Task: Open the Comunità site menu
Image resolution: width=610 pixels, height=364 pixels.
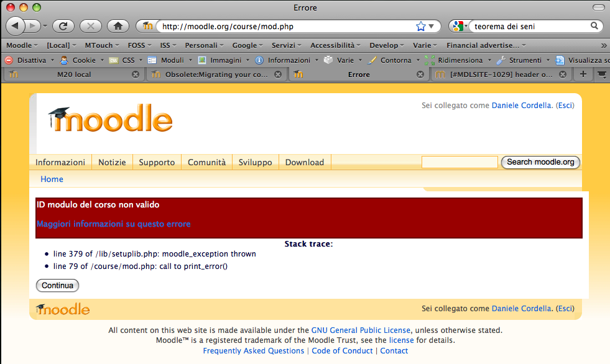Action: click(x=206, y=162)
